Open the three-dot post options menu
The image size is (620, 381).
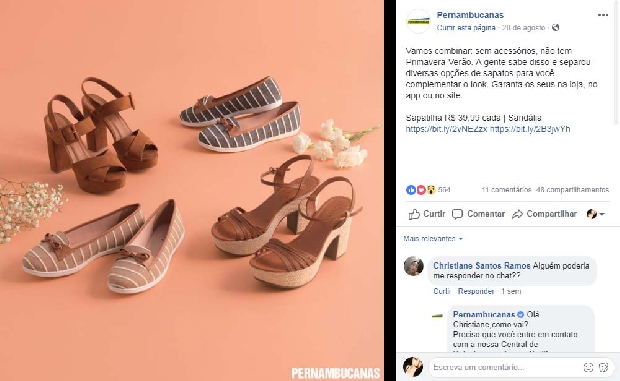click(x=603, y=15)
